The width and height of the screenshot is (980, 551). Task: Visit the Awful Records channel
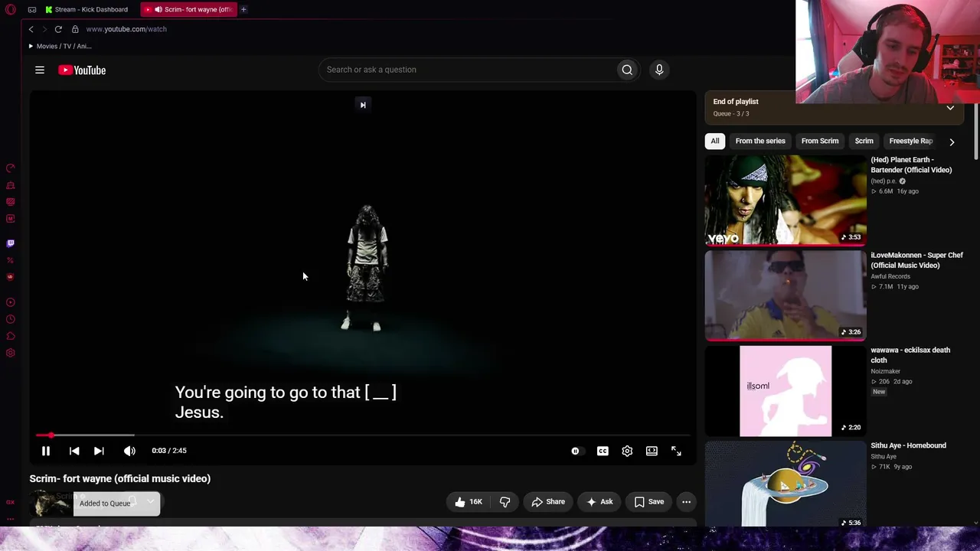click(890, 276)
